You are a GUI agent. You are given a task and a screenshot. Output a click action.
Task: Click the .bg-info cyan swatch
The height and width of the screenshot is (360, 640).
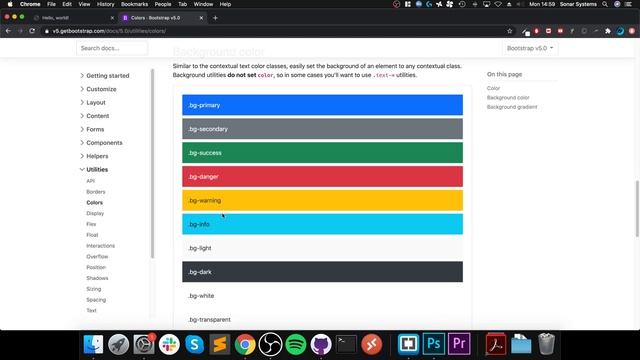click(322, 224)
